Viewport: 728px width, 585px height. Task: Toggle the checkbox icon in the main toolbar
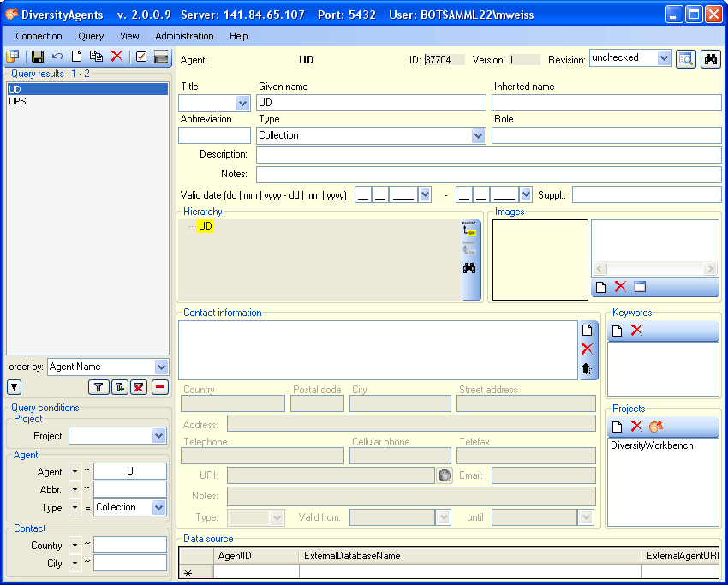pos(141,57)
